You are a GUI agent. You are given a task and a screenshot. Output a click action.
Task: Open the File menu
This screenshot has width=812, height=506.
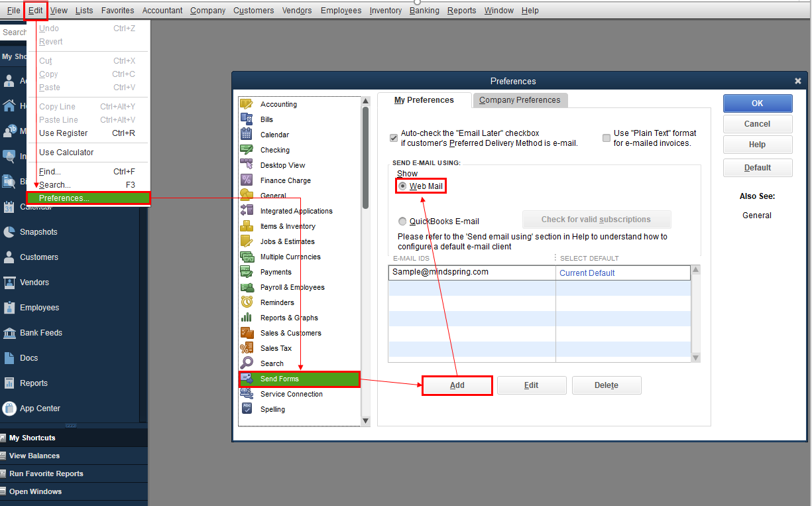coord(13,11)
